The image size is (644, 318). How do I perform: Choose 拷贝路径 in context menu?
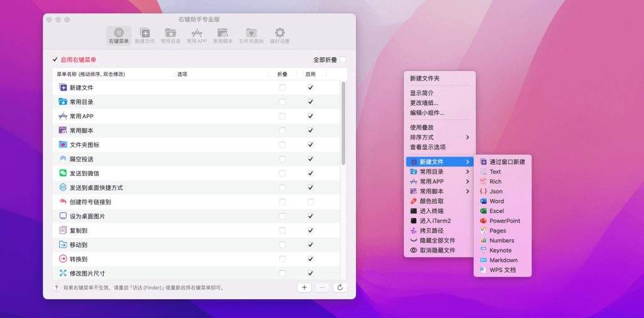coord(432,231)
